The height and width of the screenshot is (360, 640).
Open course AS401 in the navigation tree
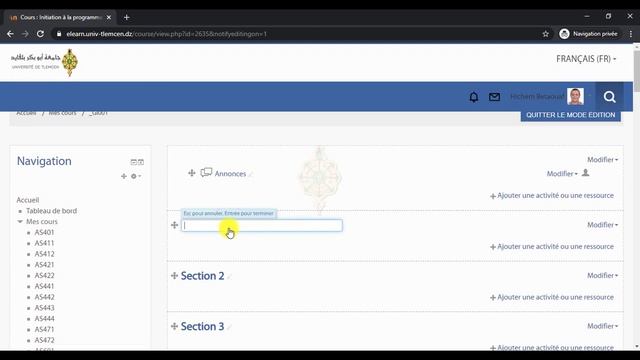(x=44, y=232)
